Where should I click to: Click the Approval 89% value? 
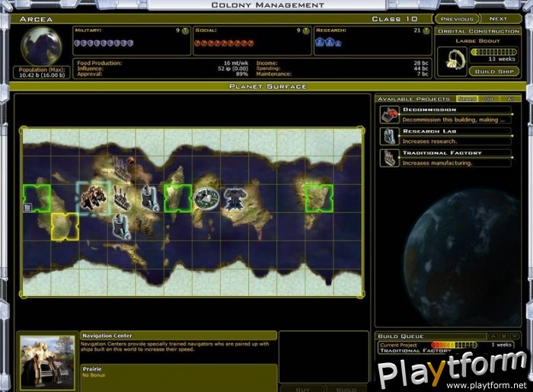pyautogui.click(x=241, y=74)
